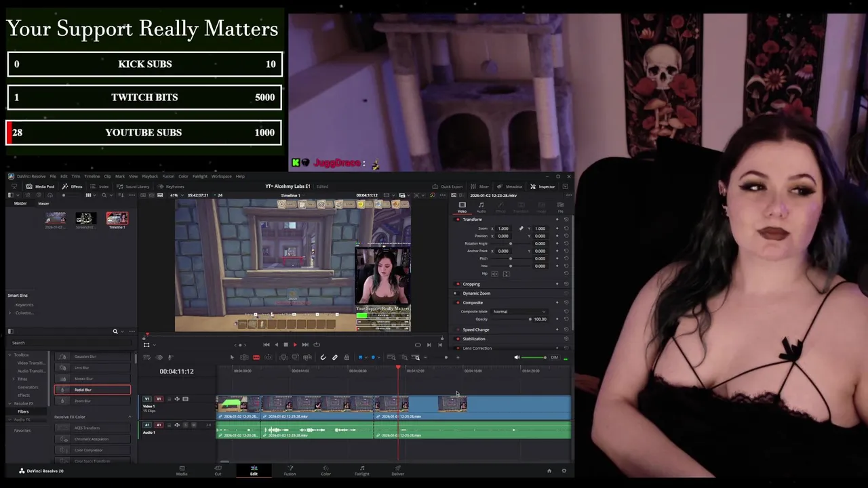Toggle timeline Linked Selection icon
Screen dimensions: 868x488
(335, 357)
